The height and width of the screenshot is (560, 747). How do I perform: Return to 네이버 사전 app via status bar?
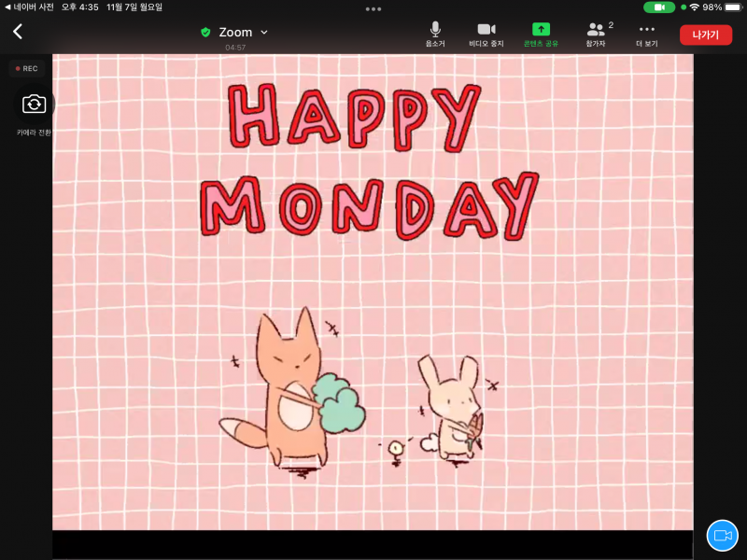point(30,7)
